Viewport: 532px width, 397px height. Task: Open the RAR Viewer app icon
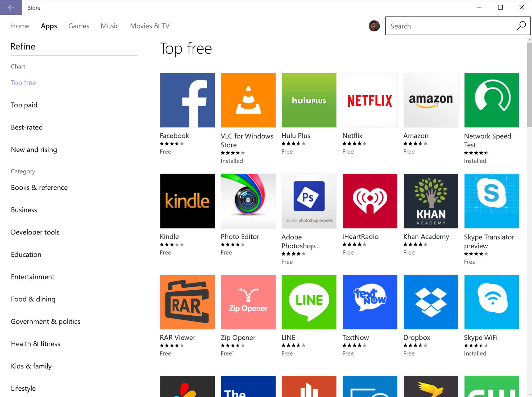coord(187,302)
